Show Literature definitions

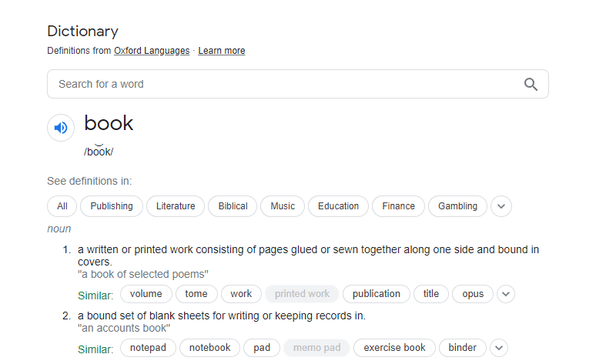176,206
